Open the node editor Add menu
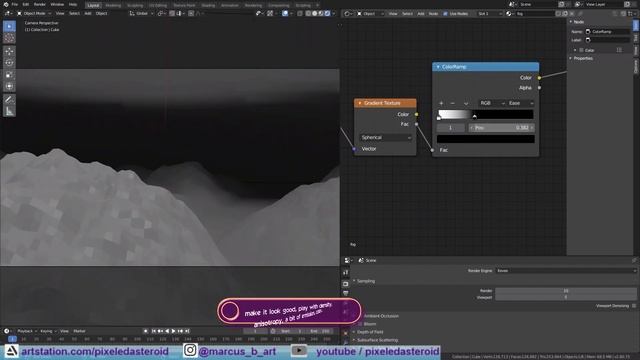This screenshot has height=360, width=640. point(421,13)
